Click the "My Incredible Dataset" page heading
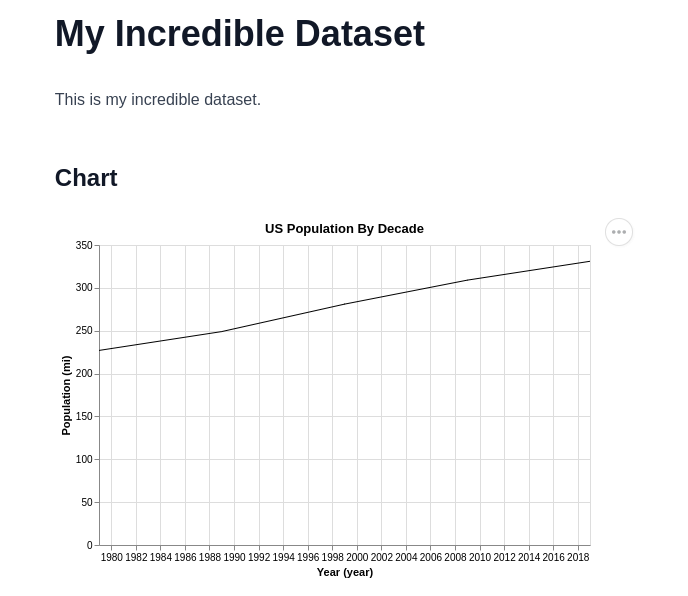 tap(240, 34)
